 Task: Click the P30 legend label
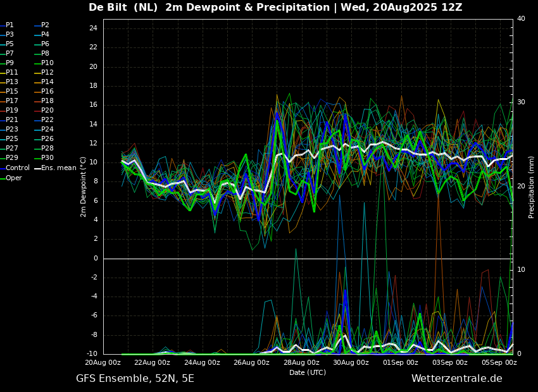pyautogui.click(x=47, y=158)
